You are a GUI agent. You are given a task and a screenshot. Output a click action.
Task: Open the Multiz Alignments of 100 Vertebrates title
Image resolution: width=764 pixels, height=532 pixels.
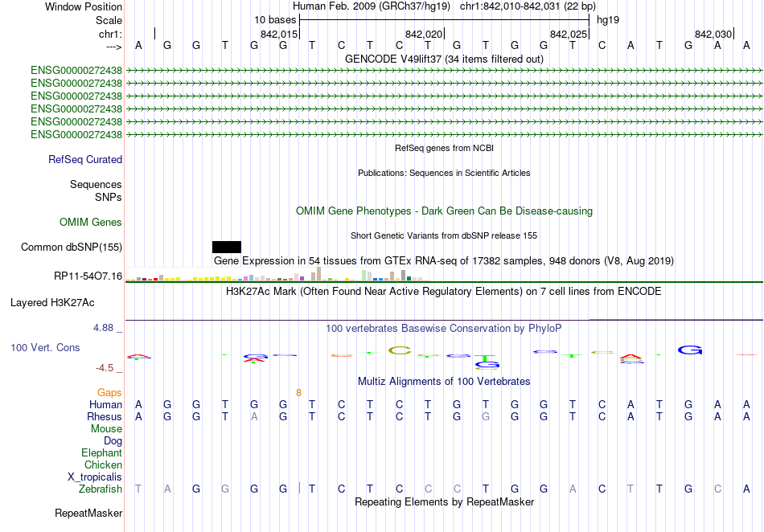(444, 381)
